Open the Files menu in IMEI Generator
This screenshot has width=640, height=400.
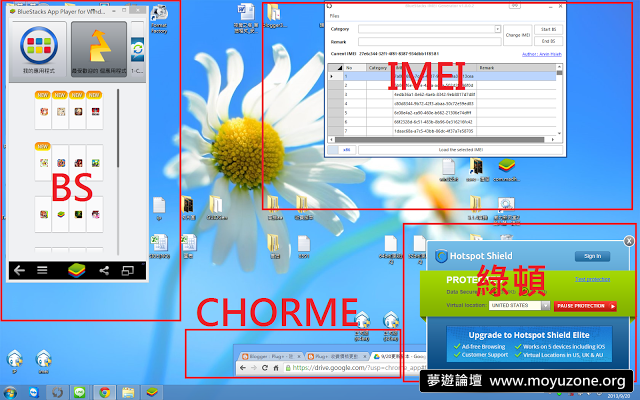tap(334, 16)
